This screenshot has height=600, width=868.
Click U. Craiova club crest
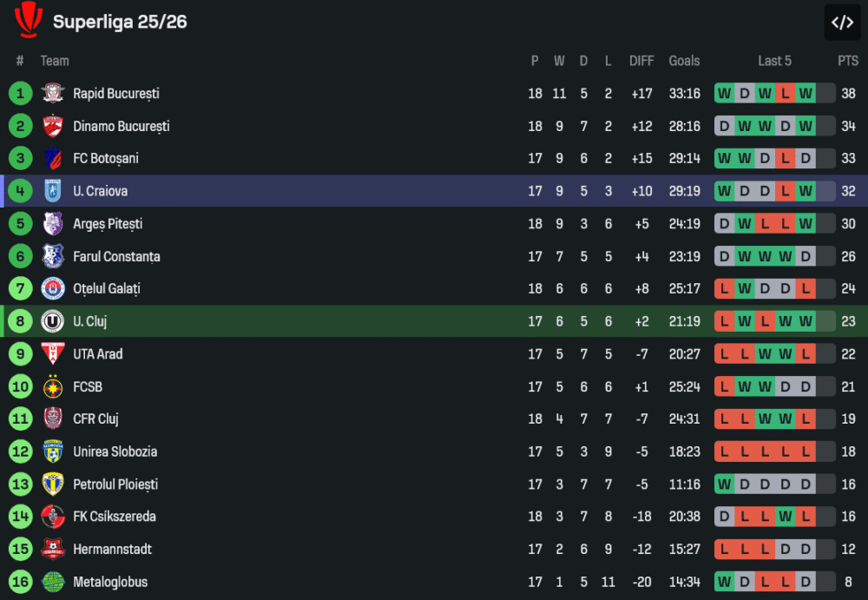53,191
